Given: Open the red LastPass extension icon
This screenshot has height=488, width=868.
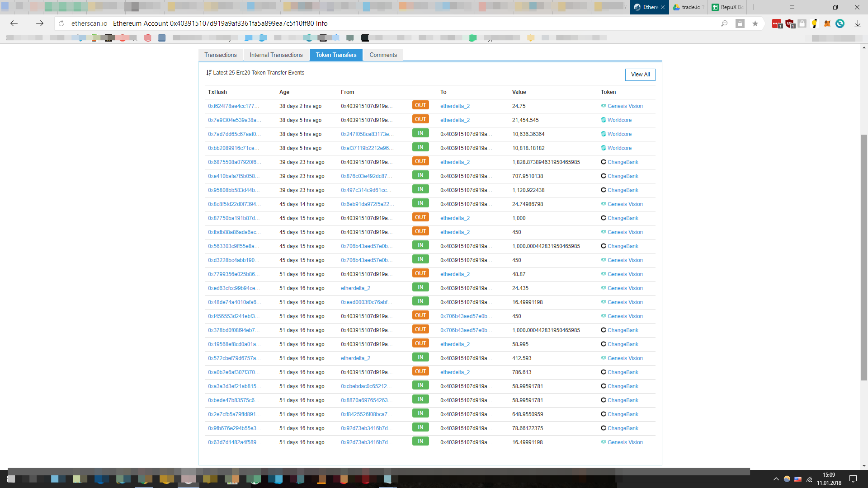Looking at the screenshot, I should pyautogui.click(x=777, y=23).
